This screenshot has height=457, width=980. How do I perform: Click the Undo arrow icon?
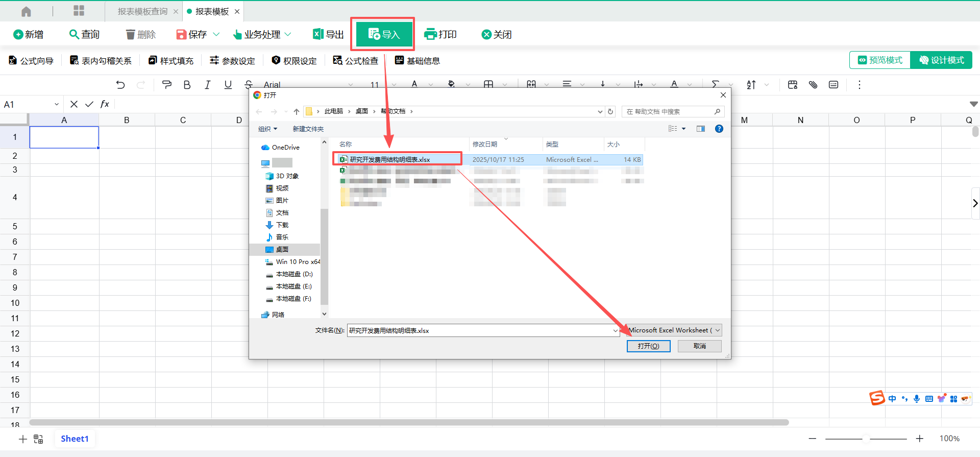coord(120,85)
